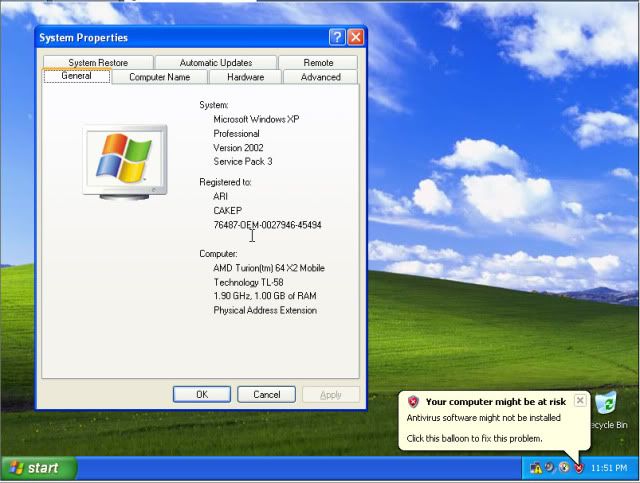This screenshot has height=483, width=640.
Task: Click the '1.90 GHz, 1.00 GB of RAM' line
Action: coord(265,296)
